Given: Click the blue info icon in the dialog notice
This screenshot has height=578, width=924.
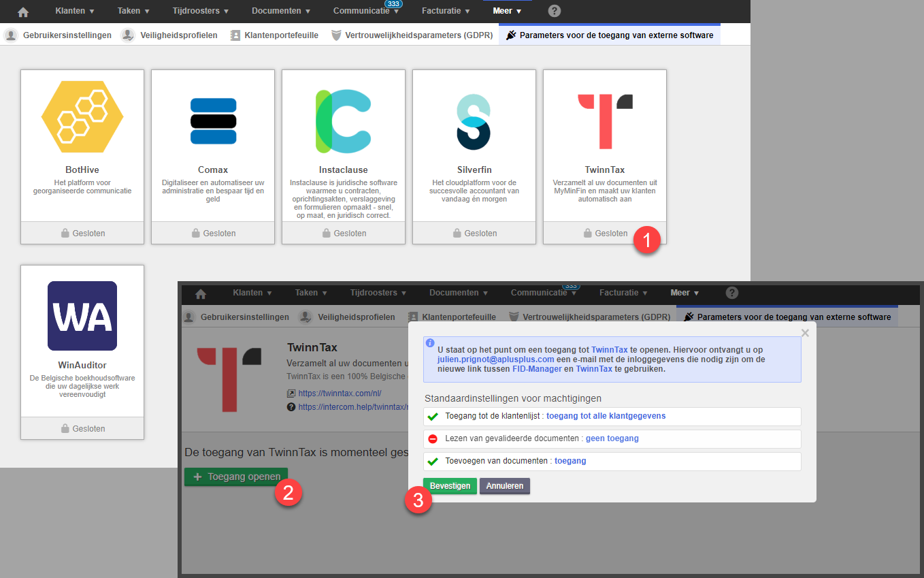Looking at the screenshot, I should tap(430, 343).
